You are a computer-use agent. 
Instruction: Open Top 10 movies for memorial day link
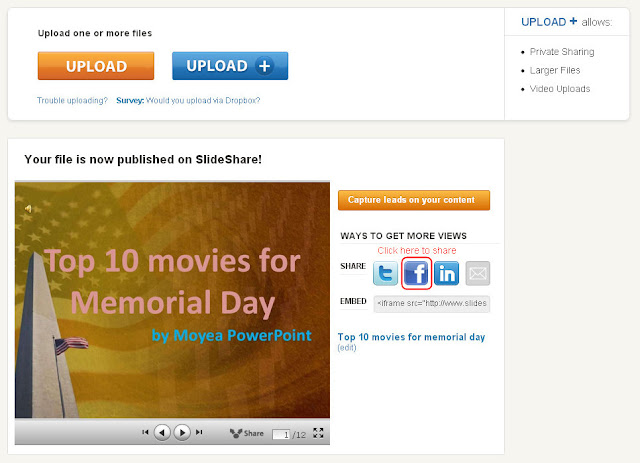coord(411,337)
